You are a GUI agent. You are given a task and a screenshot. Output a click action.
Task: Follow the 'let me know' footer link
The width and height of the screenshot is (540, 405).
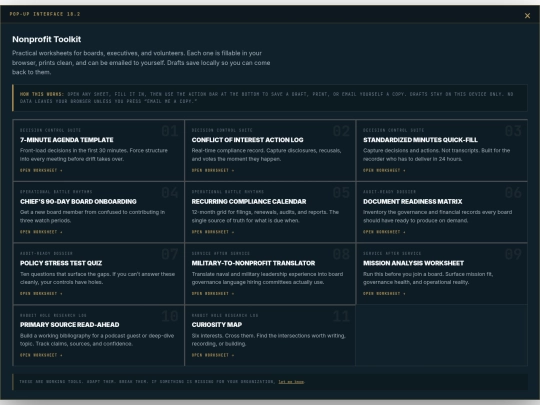click(291, 382)
